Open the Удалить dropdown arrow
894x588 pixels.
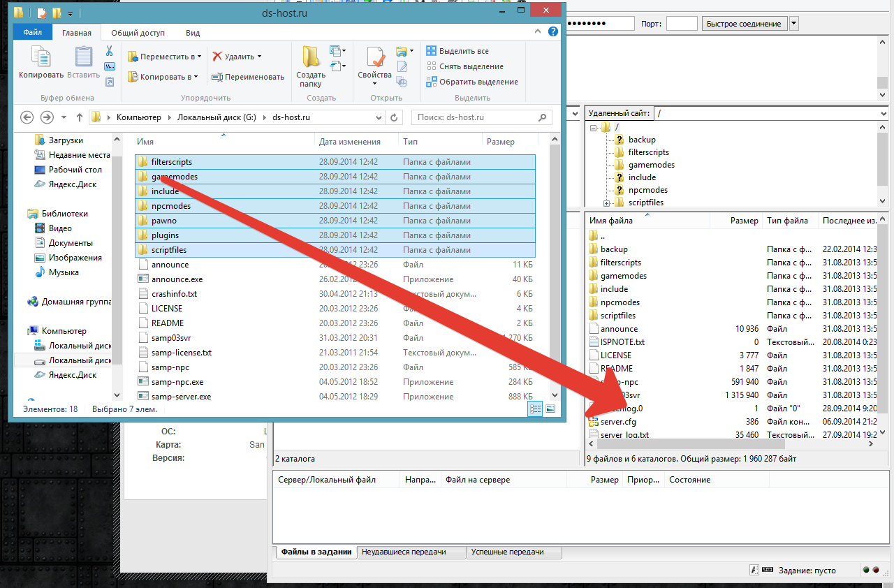(259, 57)
